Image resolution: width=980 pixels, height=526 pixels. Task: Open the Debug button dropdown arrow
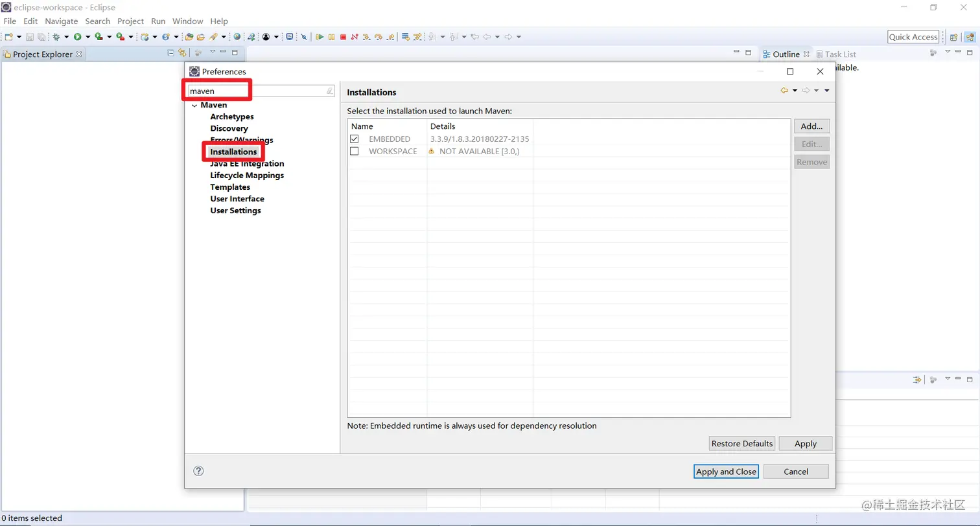pos(67,37)
